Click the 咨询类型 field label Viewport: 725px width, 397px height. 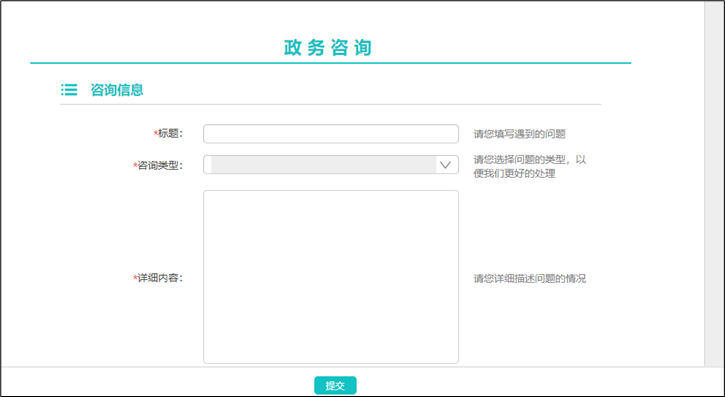[158, 165]
